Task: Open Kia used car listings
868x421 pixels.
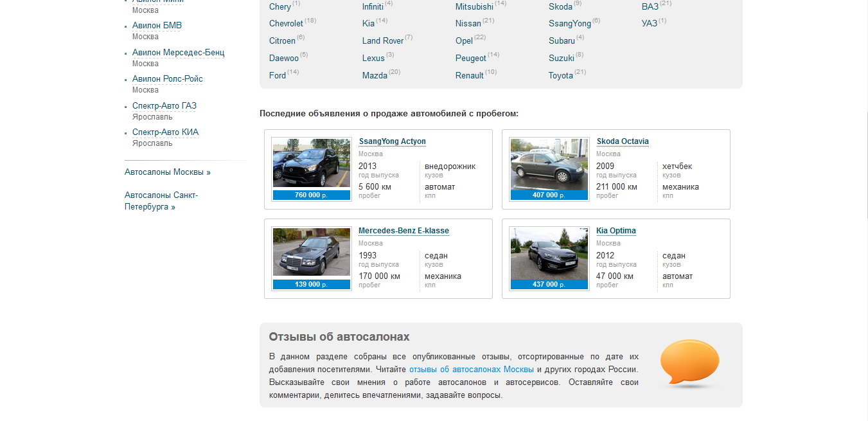Action: click(368, 23)
